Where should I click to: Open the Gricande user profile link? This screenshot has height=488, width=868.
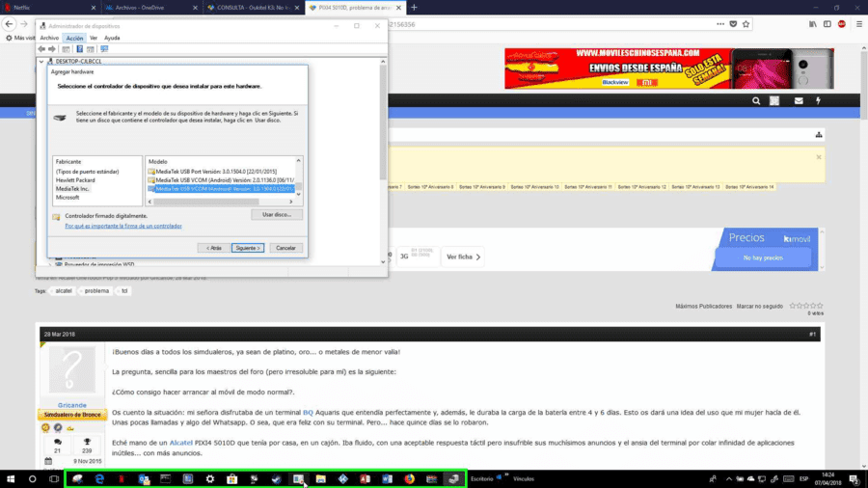point(72,405)
